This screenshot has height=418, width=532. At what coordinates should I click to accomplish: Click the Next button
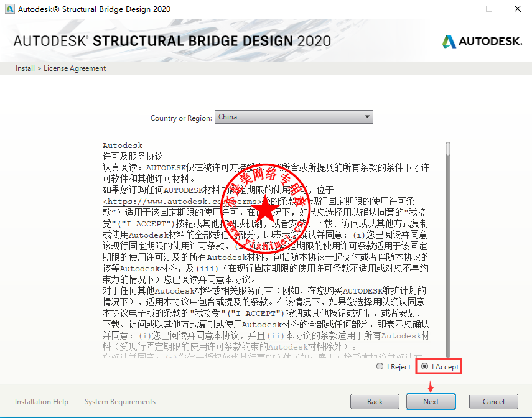(x=431, y=402)
